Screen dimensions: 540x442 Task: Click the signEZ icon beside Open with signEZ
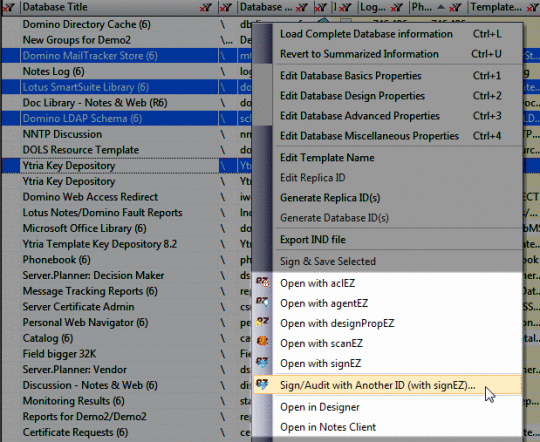pyautogui.click(x=262, y=363)
